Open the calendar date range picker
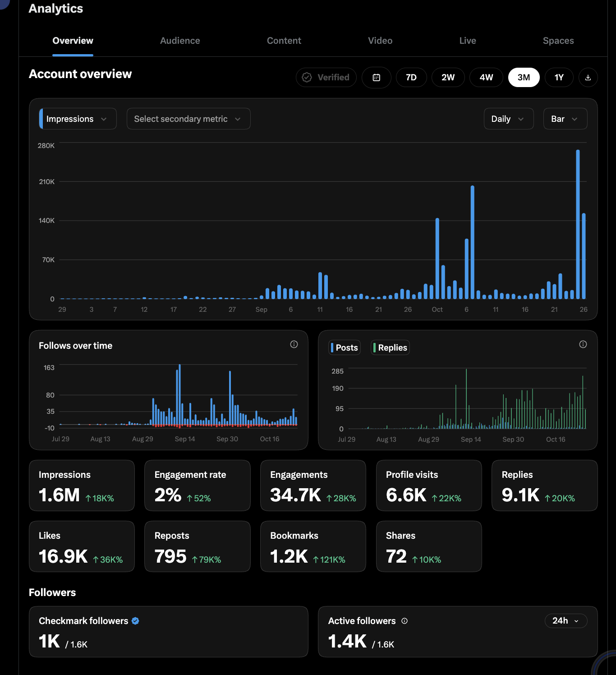The image size is (616, 675). [x=376, y=78]
